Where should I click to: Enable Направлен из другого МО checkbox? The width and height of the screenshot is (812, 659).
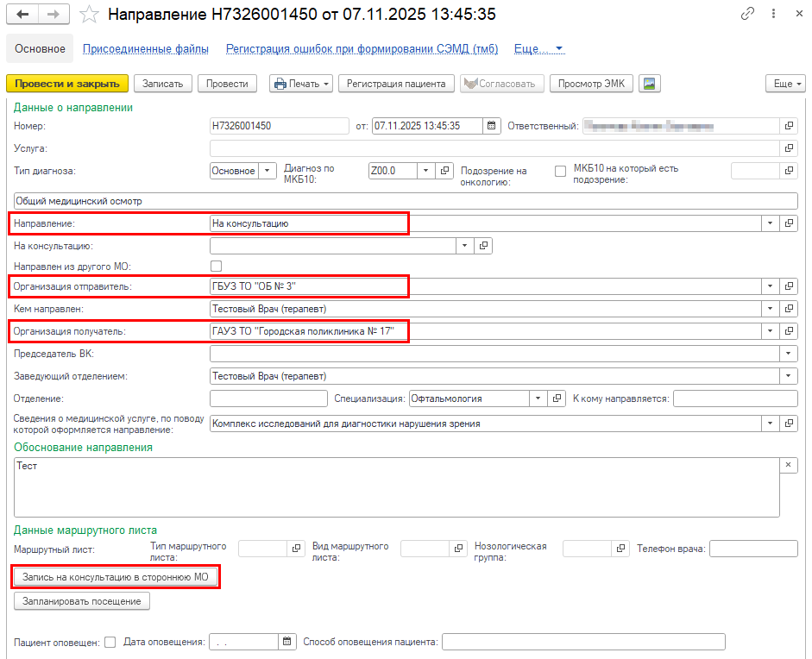pyautogui.click(x=217, y=267)
